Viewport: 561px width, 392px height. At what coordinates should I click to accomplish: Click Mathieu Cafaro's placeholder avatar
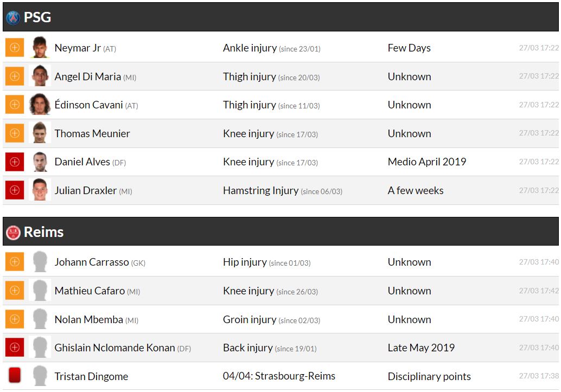(40, 291)
